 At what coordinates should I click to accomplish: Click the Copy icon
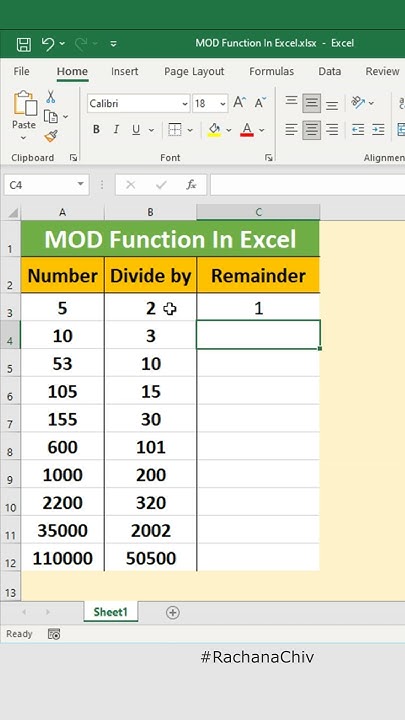click(x=51, y=117)
